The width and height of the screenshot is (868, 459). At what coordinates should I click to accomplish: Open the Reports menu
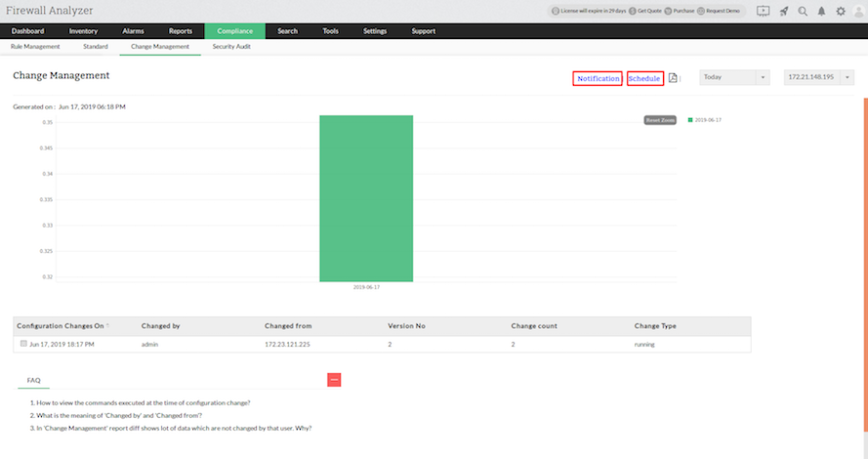181,31
